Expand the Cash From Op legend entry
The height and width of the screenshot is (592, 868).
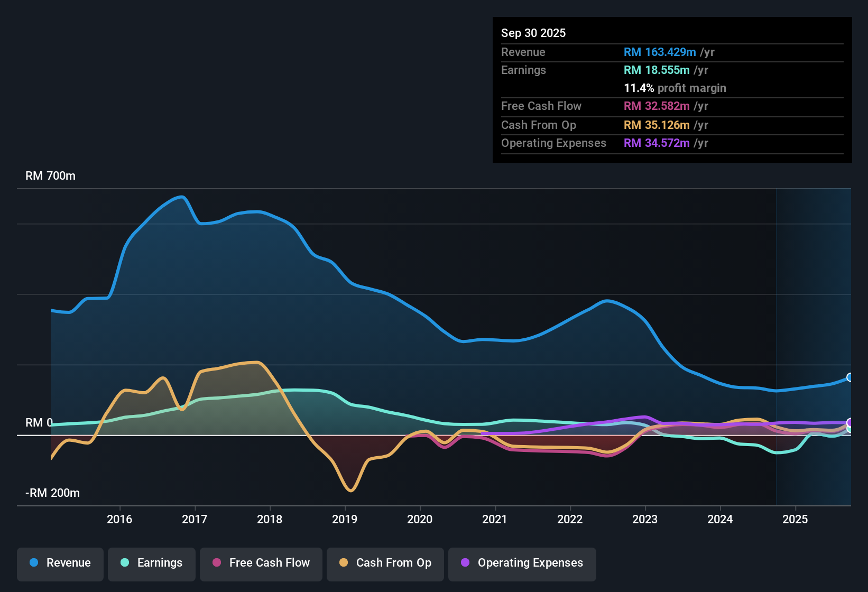coord(385,563)
